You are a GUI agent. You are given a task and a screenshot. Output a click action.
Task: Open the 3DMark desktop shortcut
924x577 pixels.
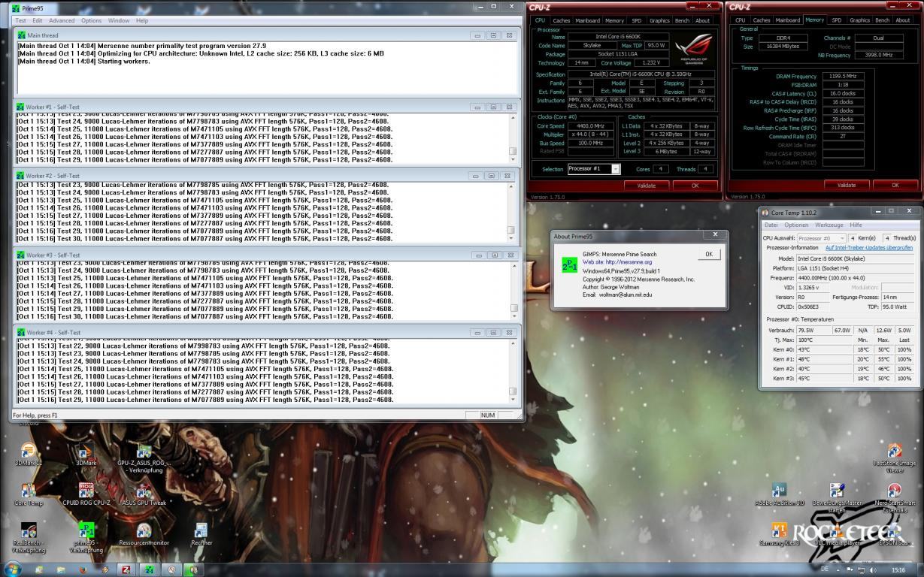pyautogui.click(x=86, y=454)
